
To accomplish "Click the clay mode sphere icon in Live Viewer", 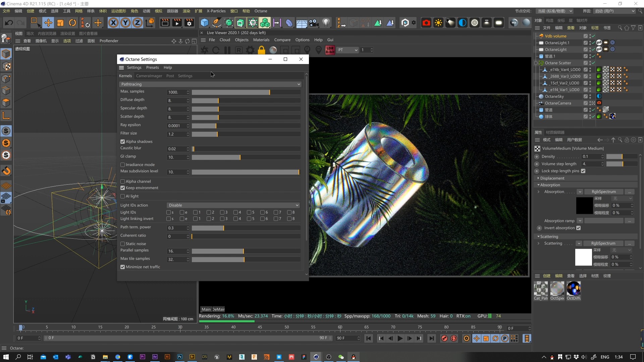I will coord(273,50).
